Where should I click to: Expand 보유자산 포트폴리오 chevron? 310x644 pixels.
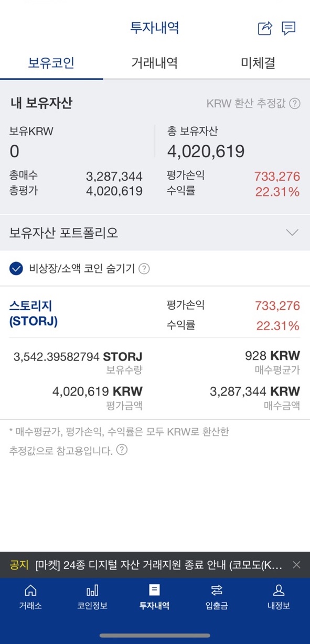(292, 233)
